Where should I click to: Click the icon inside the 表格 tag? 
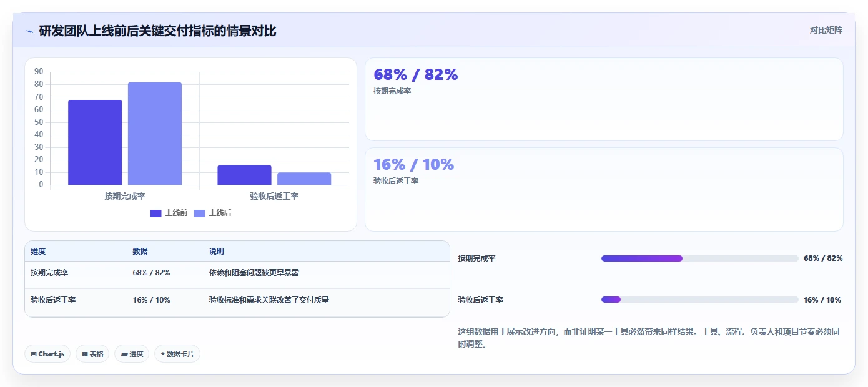[x=85, y=355]
